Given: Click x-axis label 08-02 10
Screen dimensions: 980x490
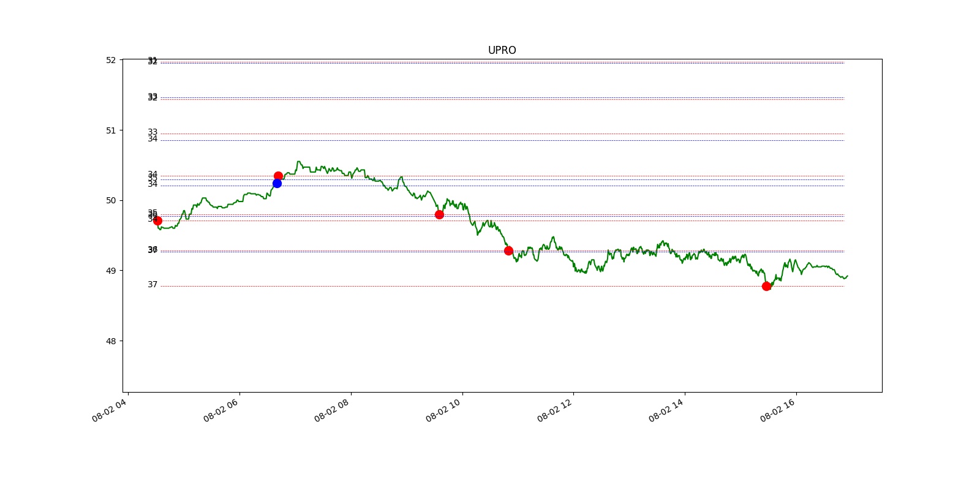Looking at the screenshot, I should point(444,410).
